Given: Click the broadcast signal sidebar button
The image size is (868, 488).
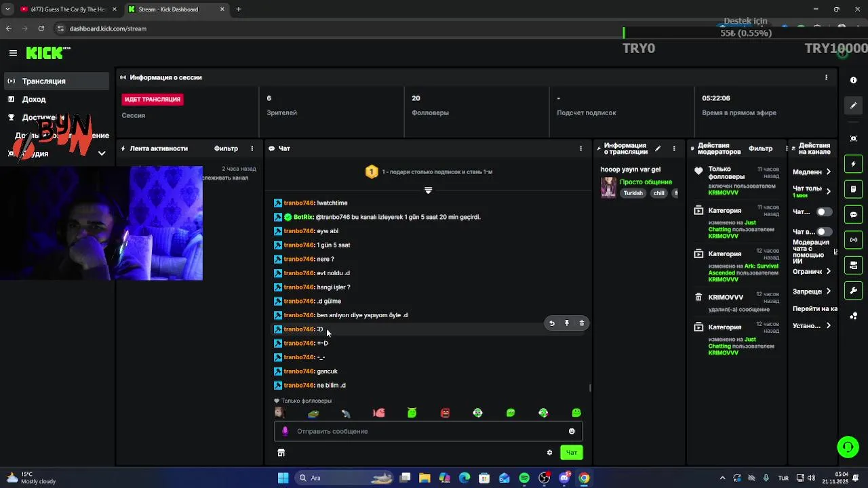Looking at the screenshot, I should click(853, 240).
